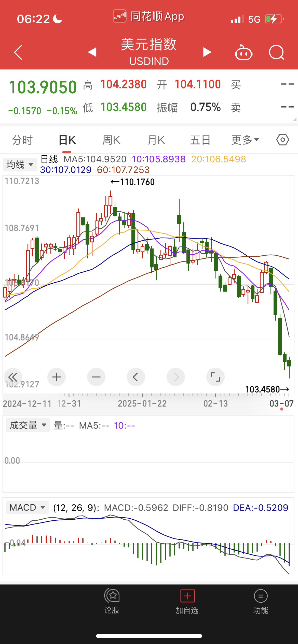Zoom in chart with plus button
This screenshot has width=298, height=644.
[57, 377]
